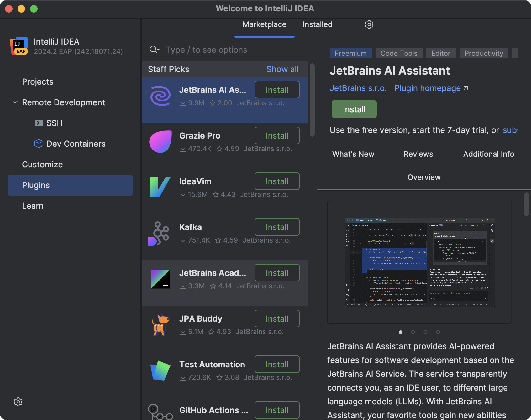The image size is (531, 420).
Task: Collapse the Remote Development section
Action: pos(15,102)
